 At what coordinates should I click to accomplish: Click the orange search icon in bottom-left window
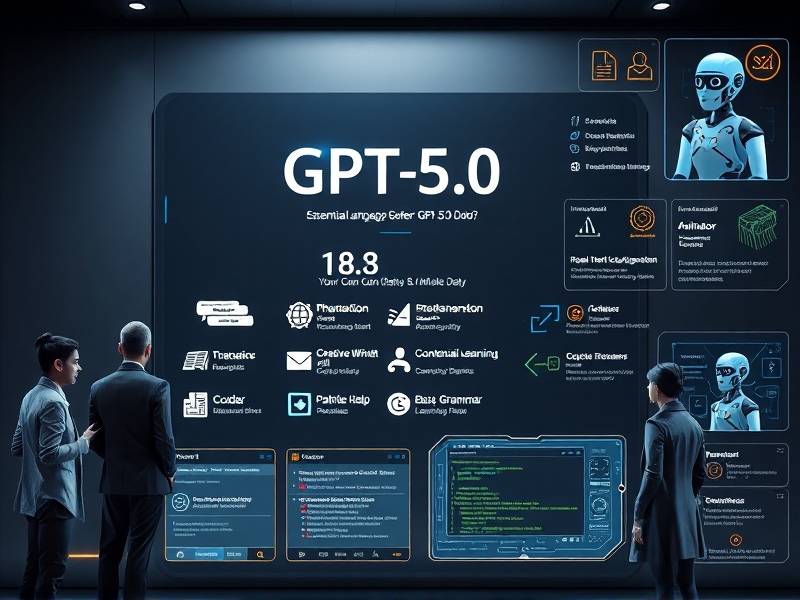(260, 554)
